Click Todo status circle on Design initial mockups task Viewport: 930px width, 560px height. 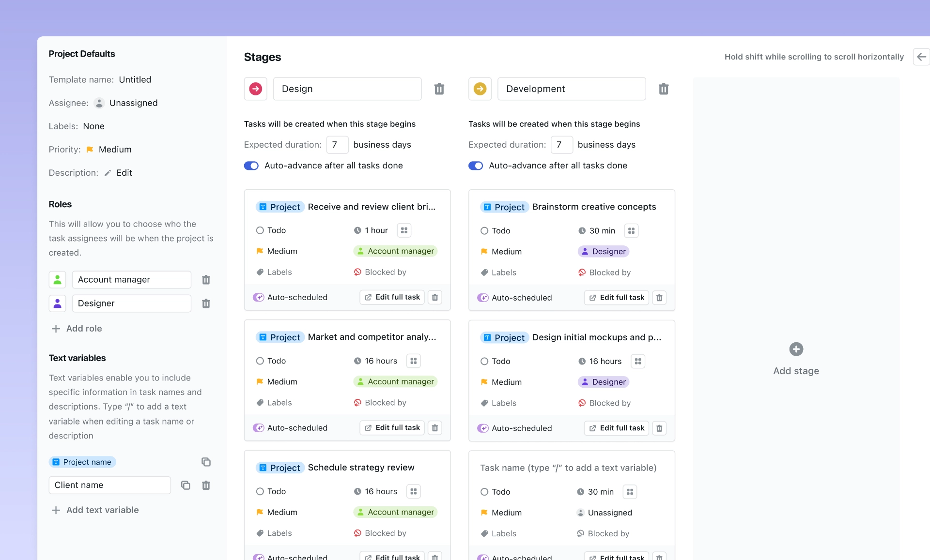click(x=484, y=361)
